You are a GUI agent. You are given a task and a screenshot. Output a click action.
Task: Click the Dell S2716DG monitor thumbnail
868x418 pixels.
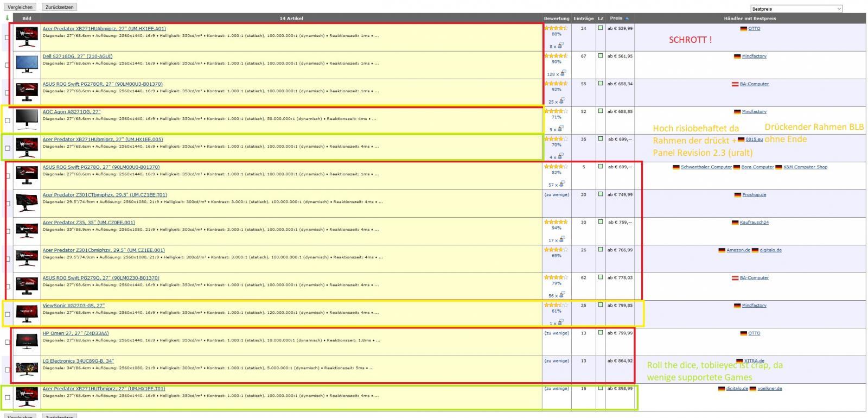point(27,64)
